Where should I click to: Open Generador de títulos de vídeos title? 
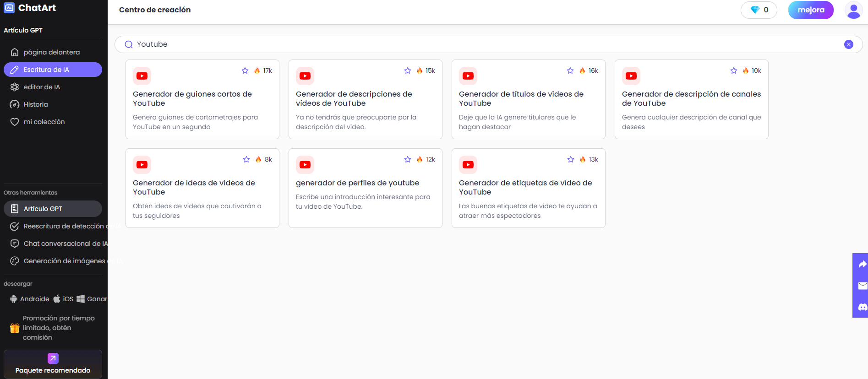[x=521, y=98]
